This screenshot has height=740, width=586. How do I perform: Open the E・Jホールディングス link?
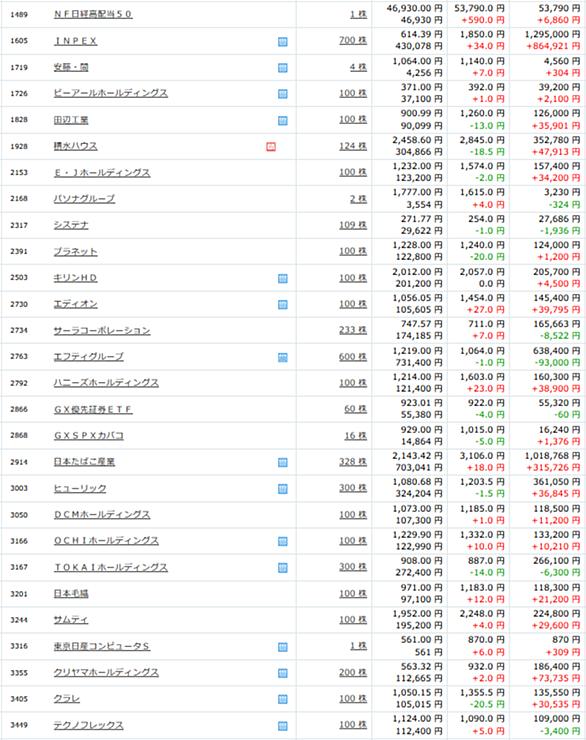click(102, 173)
